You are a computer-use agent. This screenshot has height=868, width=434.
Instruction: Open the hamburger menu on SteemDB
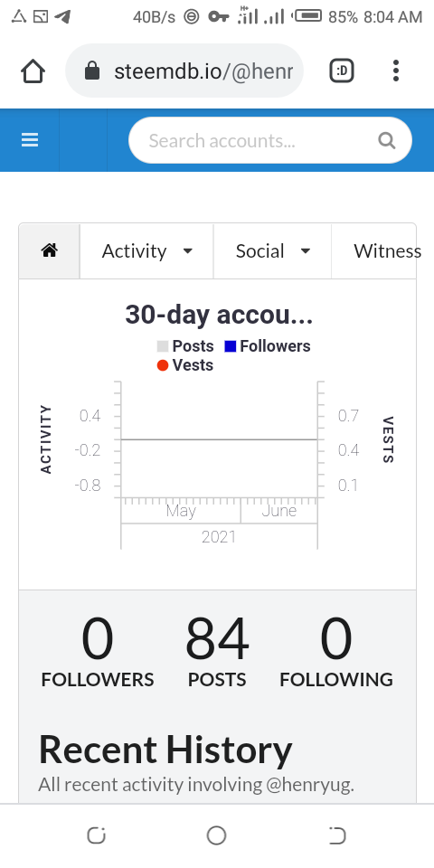click(30, 140)
